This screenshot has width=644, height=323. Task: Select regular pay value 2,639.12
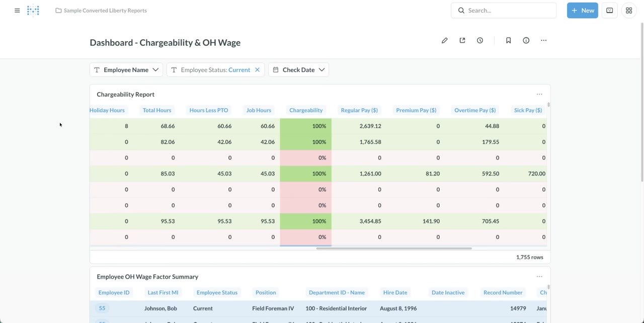click(x=370, y=126)
